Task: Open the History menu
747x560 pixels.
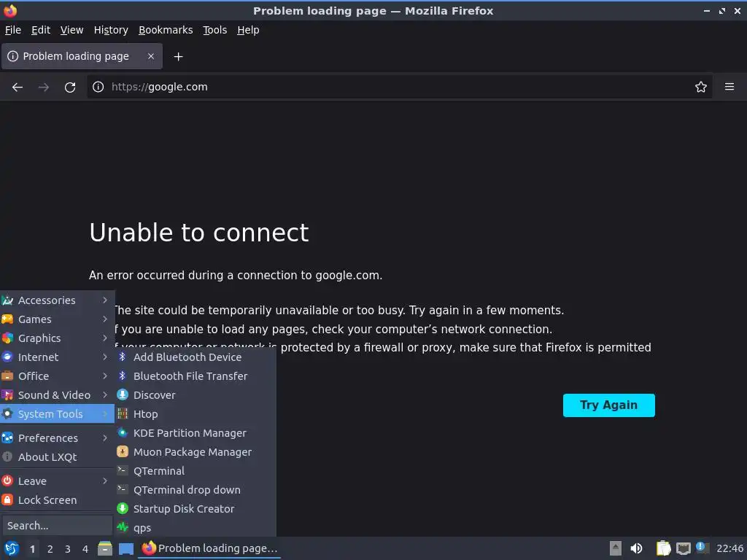Action: pyautogui.click(x=111, y=30)
